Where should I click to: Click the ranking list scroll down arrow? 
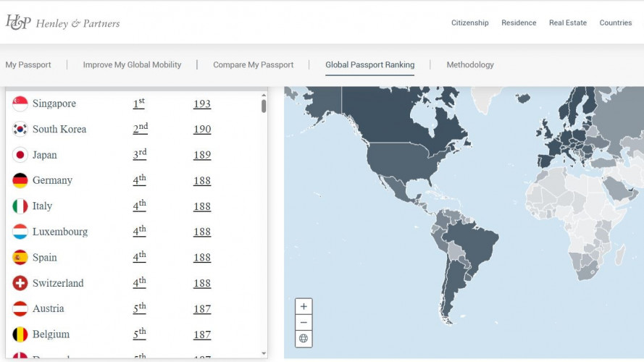(x=264, y=353)
